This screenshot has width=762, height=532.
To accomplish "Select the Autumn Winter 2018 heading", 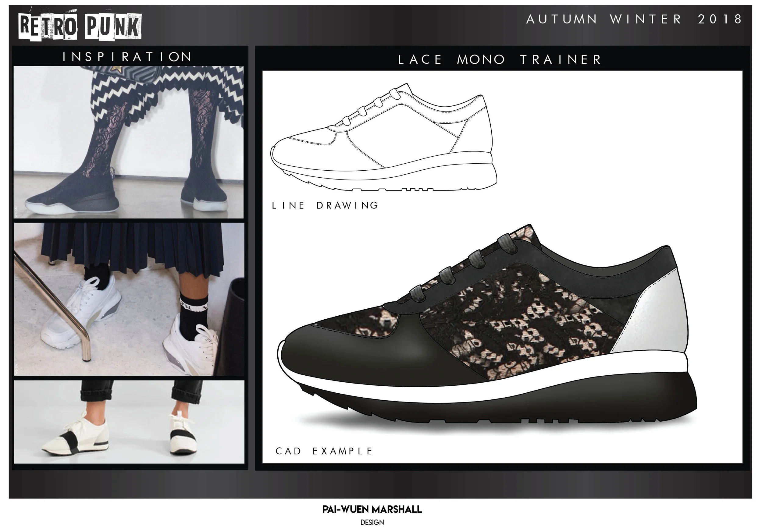I will pos(634,19).
